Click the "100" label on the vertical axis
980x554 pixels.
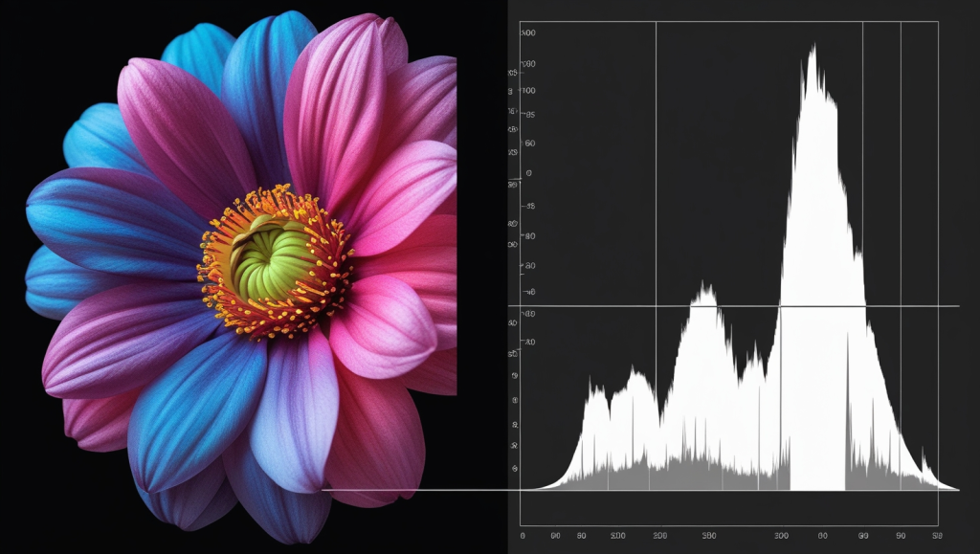pyautogui.click(x=528, y=91)
